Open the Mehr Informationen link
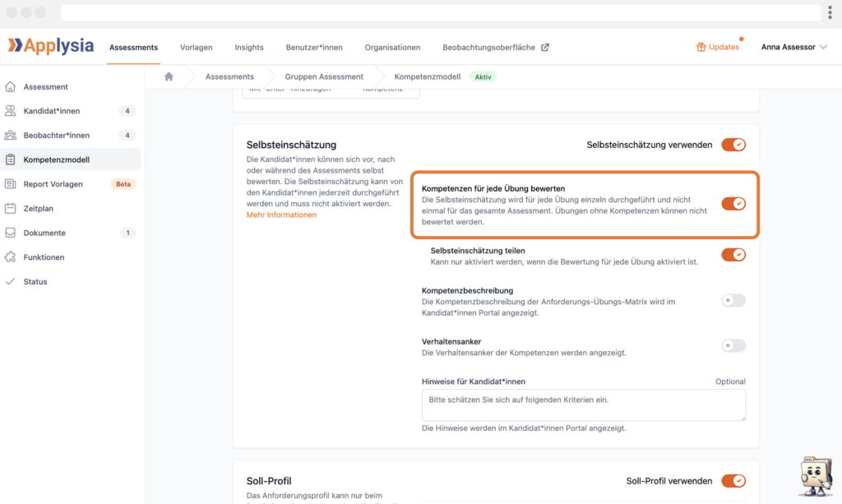The height and width of the screenshot is (504, 842). [x=281, y=215]
